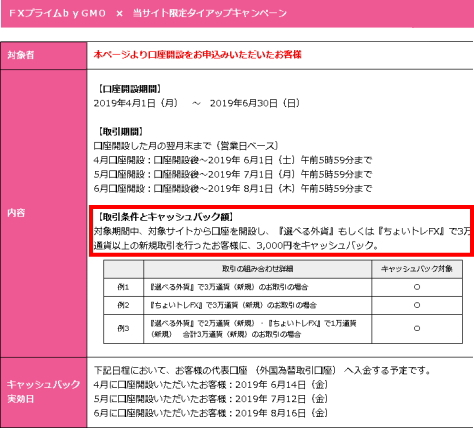Image resolution: width=474 pixels, height=428 pixels.
Task: Select the '対象者' row label
Action: 21,55
